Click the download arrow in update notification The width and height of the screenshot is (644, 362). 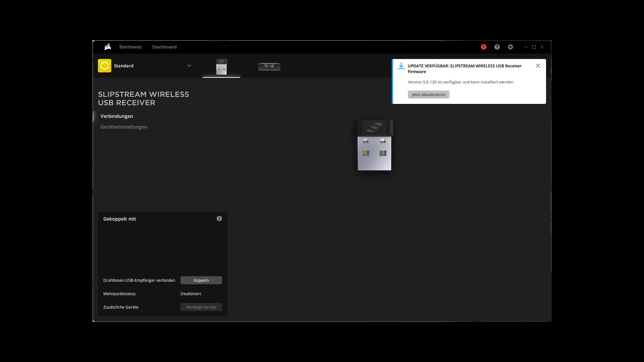point(401,66)
